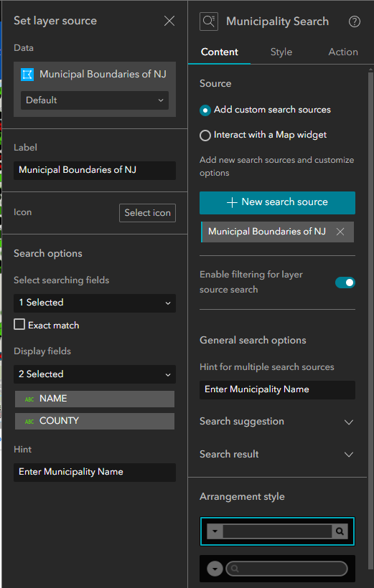Screen dimensions: 374x588
Task: Click the polygon layer icon beside Municipal Boundaries
Action: coord(27,75)
